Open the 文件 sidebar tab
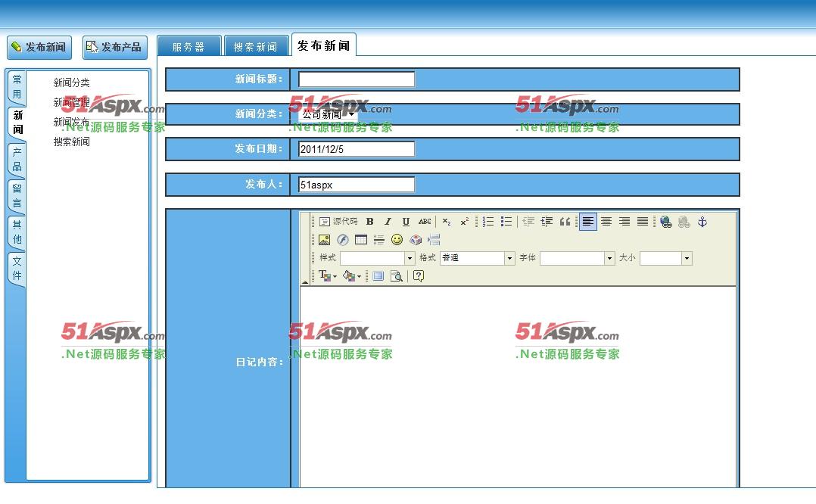This screenshot has height=504, width=816. pos(17,269)
